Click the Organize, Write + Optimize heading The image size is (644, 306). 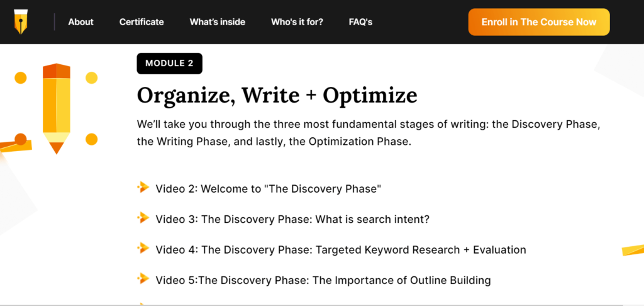coord(277,96)
